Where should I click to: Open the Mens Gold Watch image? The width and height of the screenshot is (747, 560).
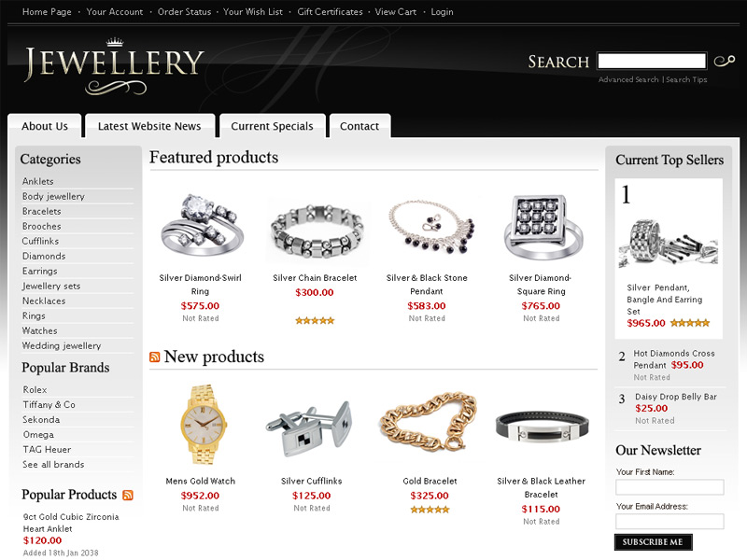pos(204,425)
